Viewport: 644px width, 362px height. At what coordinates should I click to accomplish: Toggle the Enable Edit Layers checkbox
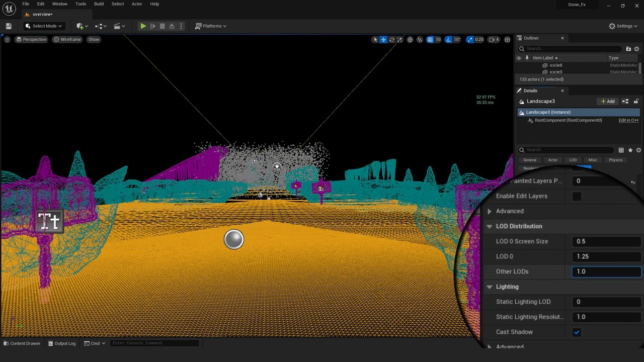coord(577,196)
